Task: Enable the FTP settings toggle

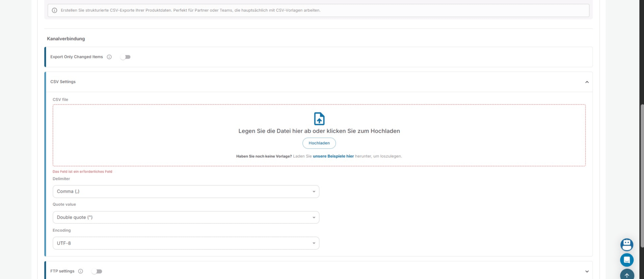Action: [97, 271]
